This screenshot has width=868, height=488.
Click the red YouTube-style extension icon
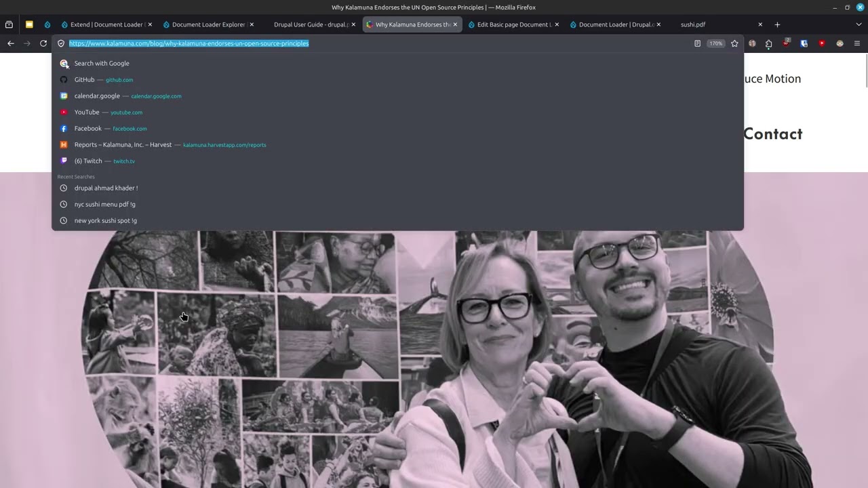822,43
